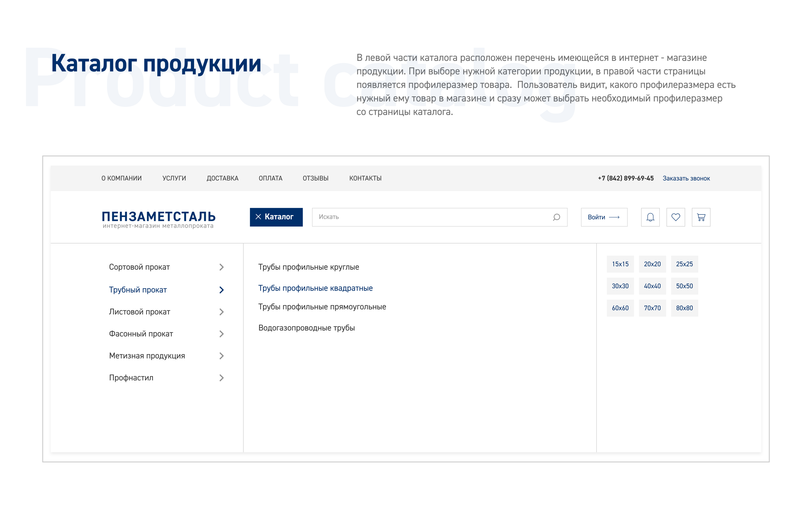Choose the 15x15 profile size chip
The image size is (812, 530).
click(x=620, y=264)
